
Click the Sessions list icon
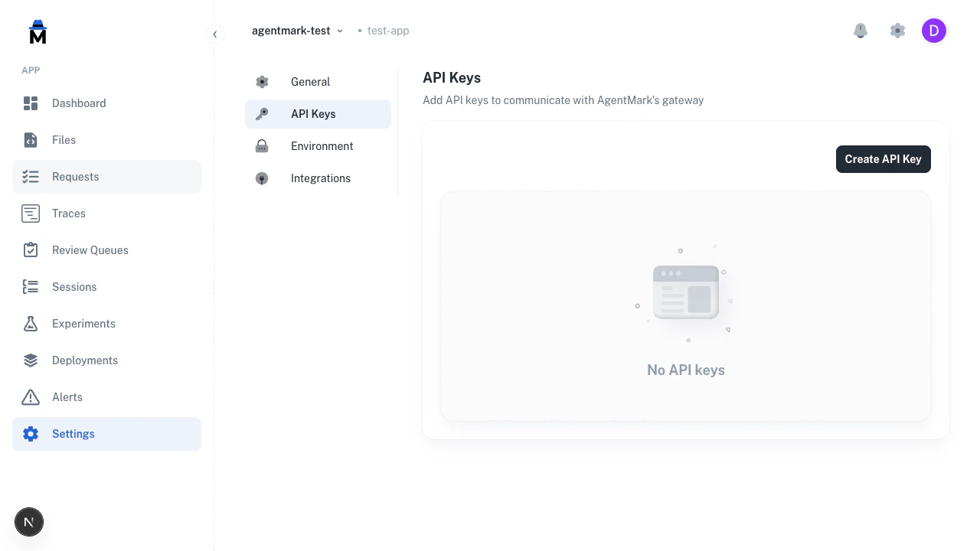[31, 287]
